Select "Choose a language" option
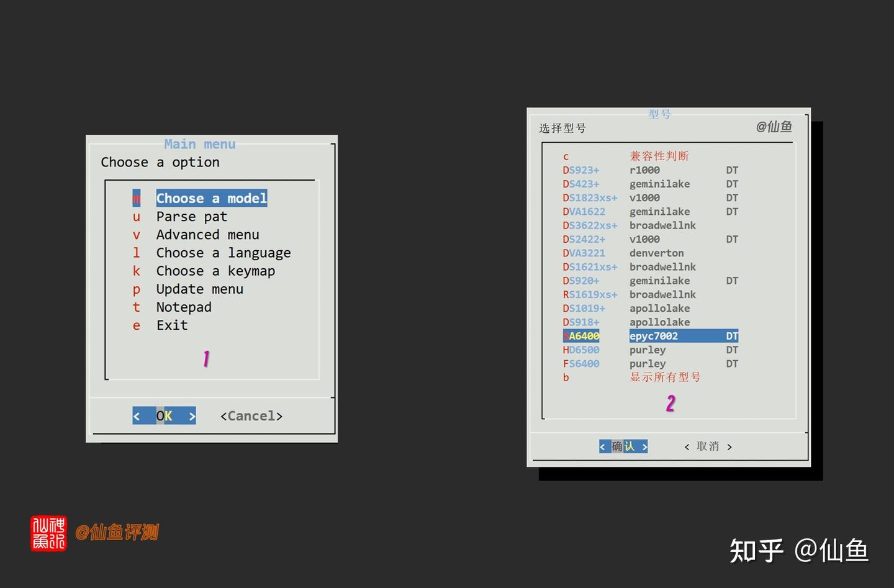This screenshot has height=588, width=894. coord(212,253)
